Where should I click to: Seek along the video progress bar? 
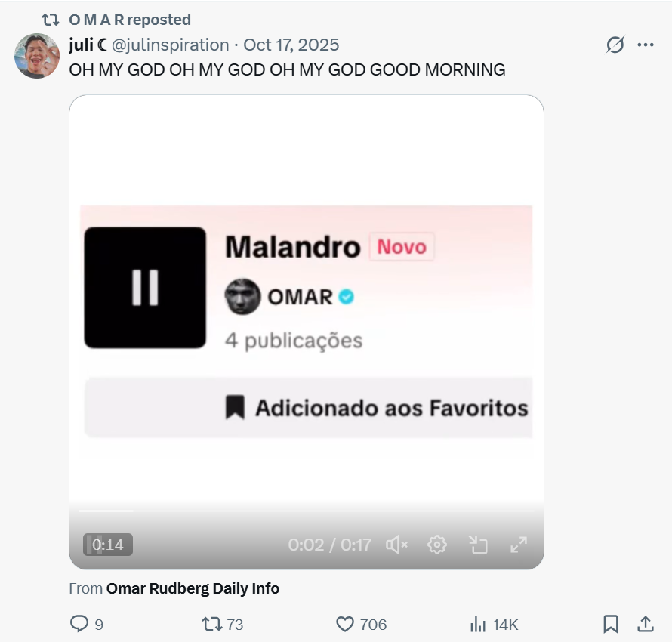pos(306,511)
